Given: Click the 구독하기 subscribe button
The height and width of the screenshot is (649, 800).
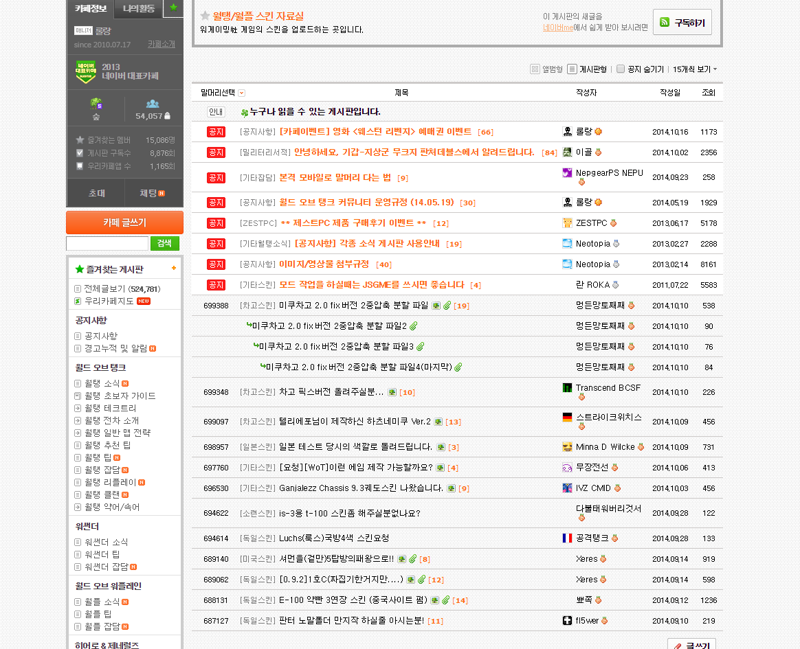Looking at the screenshot, I should (682, 22).
